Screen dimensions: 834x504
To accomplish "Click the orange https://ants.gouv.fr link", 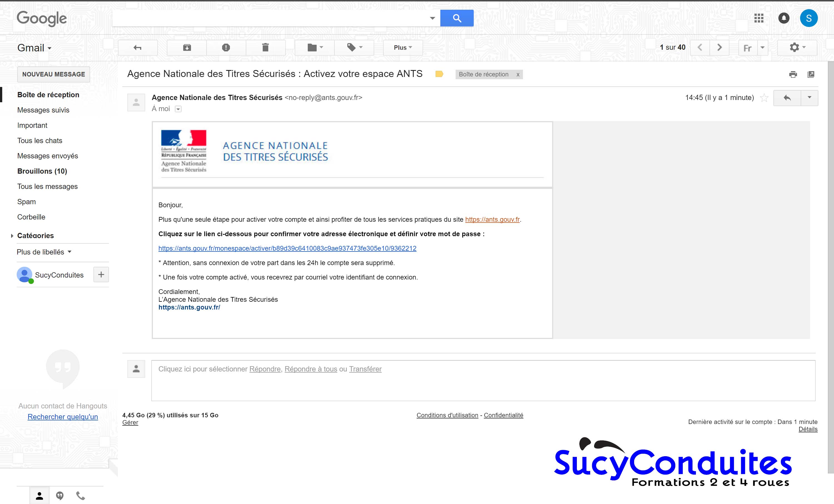I will coord(493,219).
